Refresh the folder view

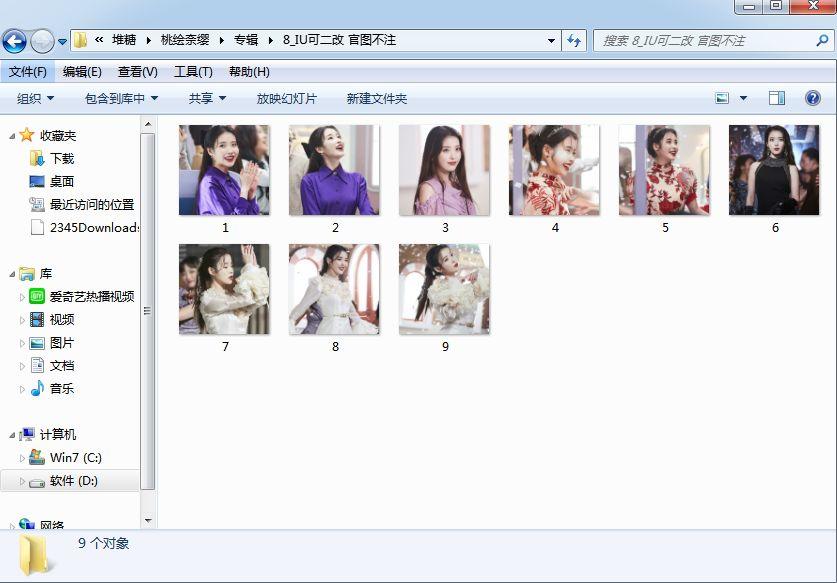point(574,41)
